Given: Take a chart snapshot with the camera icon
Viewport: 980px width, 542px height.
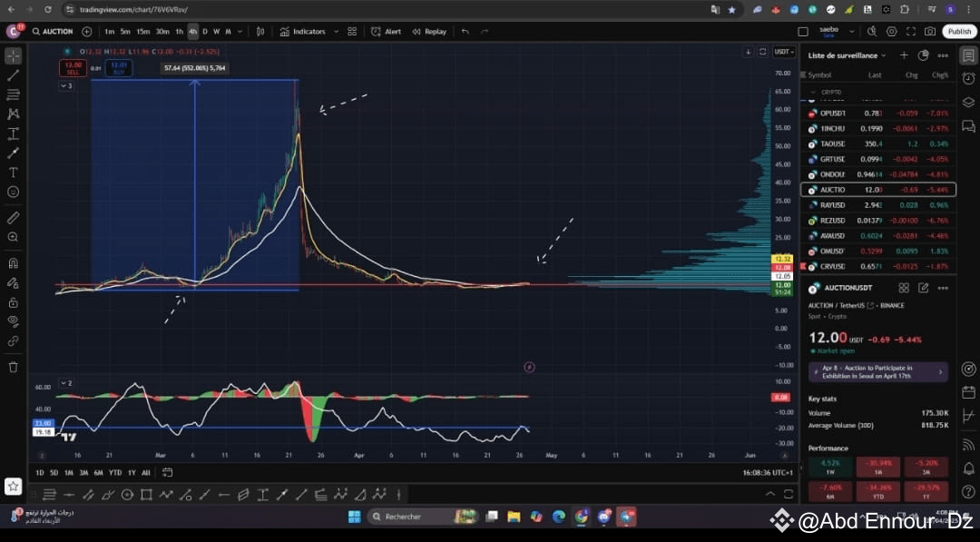Looking at the screenshot, I should click(929, 30).
